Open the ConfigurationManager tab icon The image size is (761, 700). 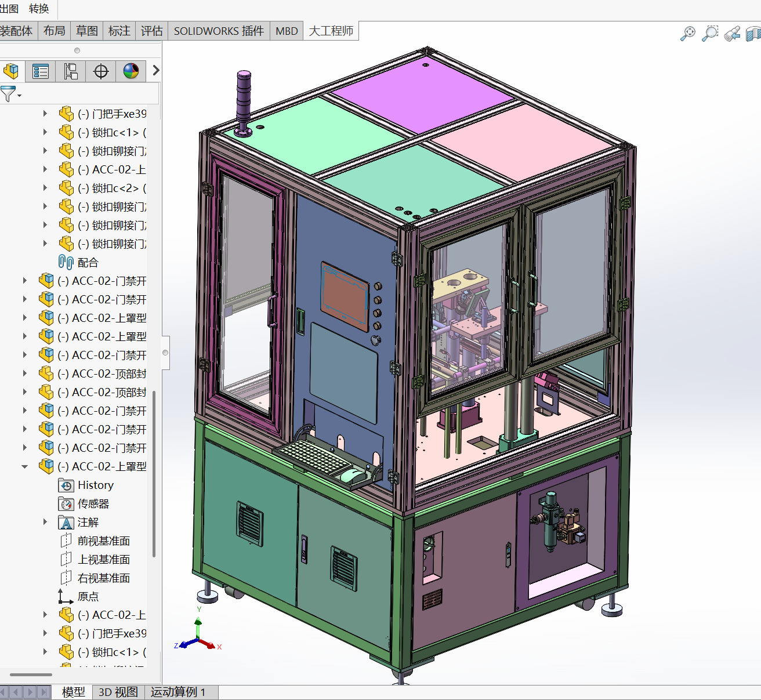pyautogui.click(x=71, y=71)
